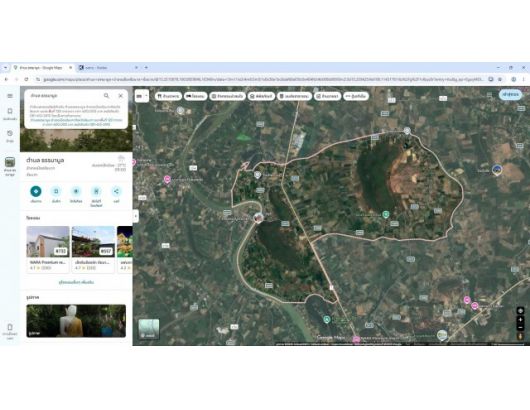
Task: Open the NARA Premium hotel thumbnail
Action: pyautogui.click(x=48, y=242)
